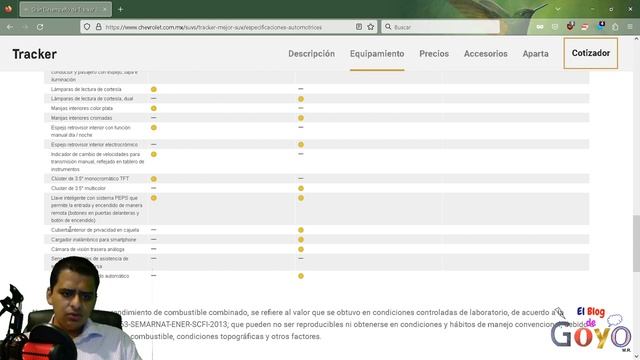Select row 'Cámara de visión trasera análoga'
The height and width of the screenshot is (360, 640).
[316, 249]
